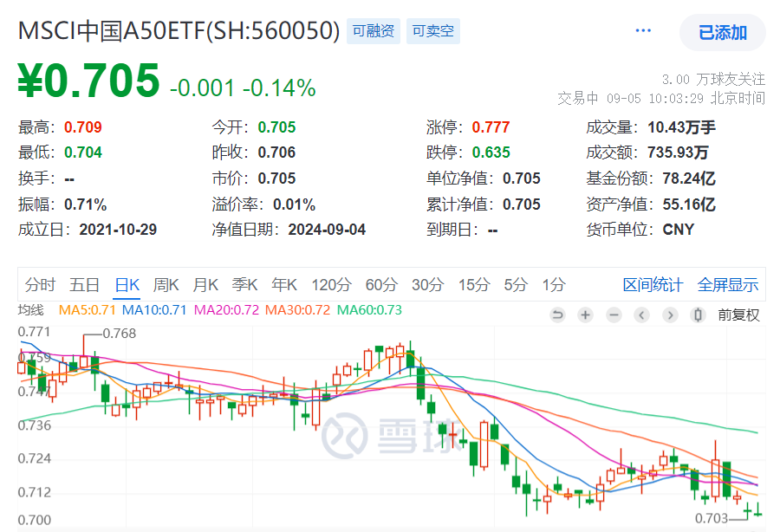Click the 0.768 high marker on chart
The image size is (780, 532).
coord(120,333)
